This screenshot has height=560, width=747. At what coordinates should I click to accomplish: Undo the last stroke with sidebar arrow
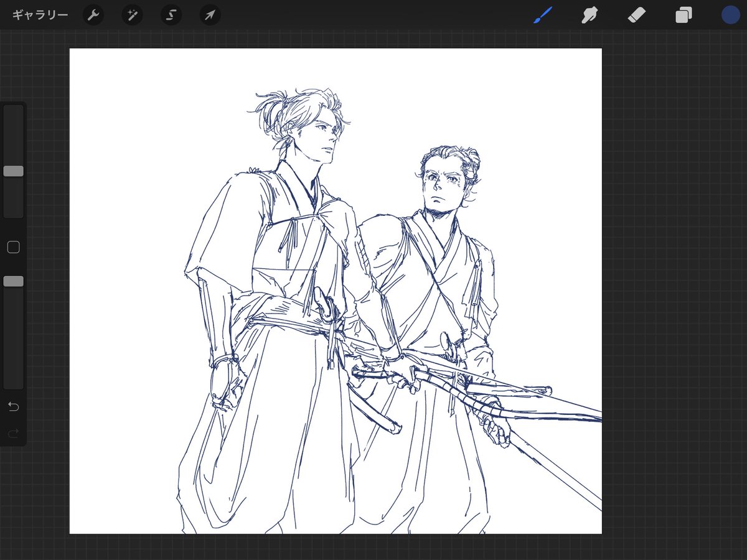coord(13,407)
